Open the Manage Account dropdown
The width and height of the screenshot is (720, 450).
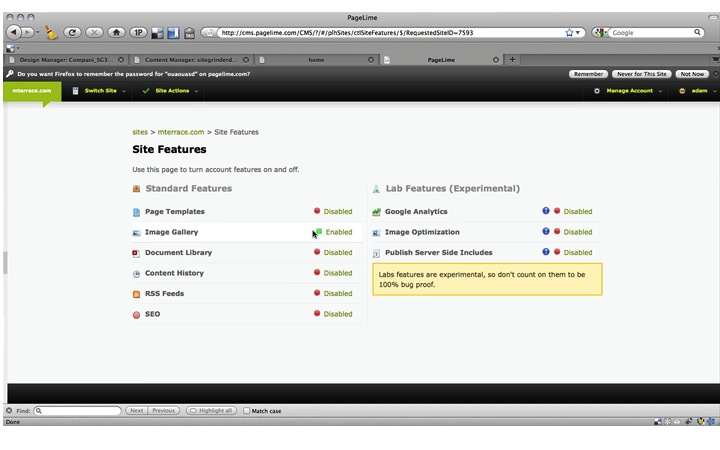coord(628,91)
